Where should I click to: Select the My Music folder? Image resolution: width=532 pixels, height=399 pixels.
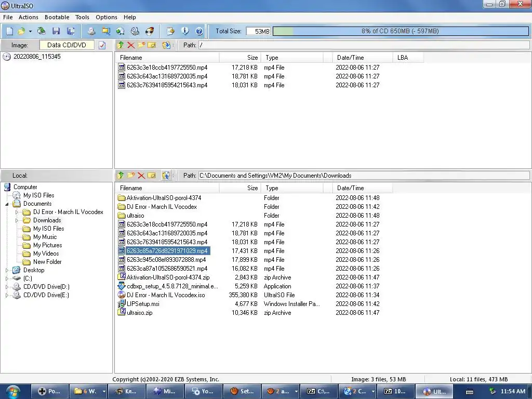click(x=45, y=237)
